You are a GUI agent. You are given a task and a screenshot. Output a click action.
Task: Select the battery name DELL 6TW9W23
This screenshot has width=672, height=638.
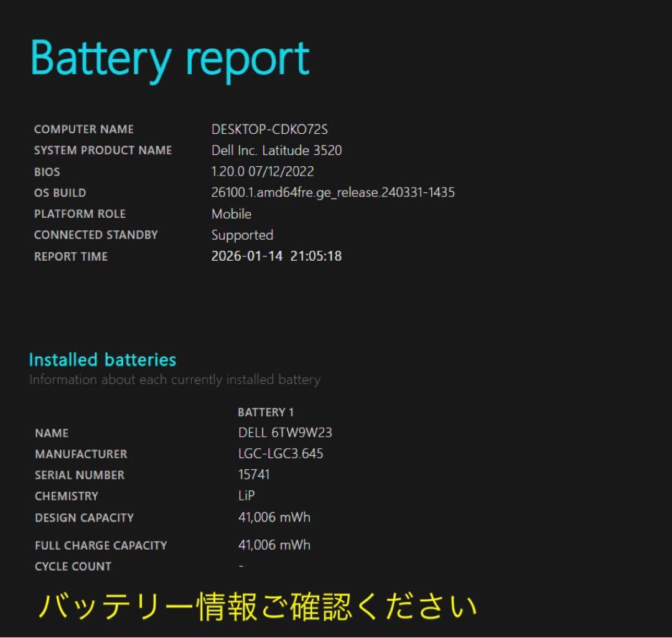[284, 433]
